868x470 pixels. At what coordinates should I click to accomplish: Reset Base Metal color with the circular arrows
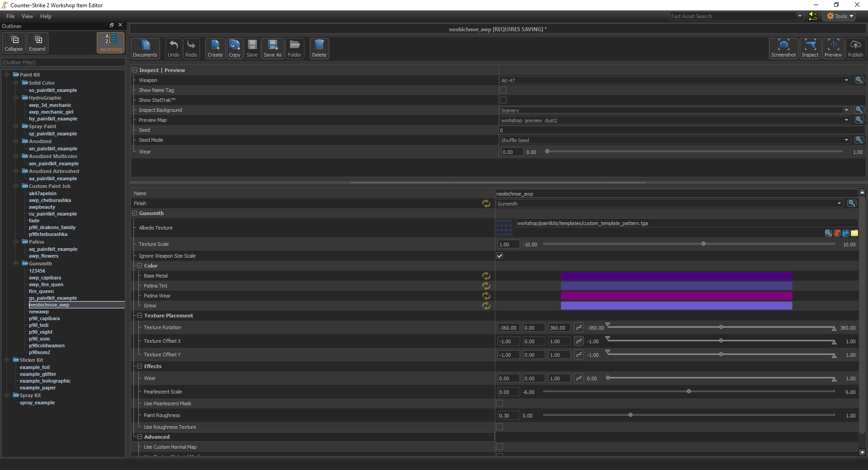click(x=486, y=276)
